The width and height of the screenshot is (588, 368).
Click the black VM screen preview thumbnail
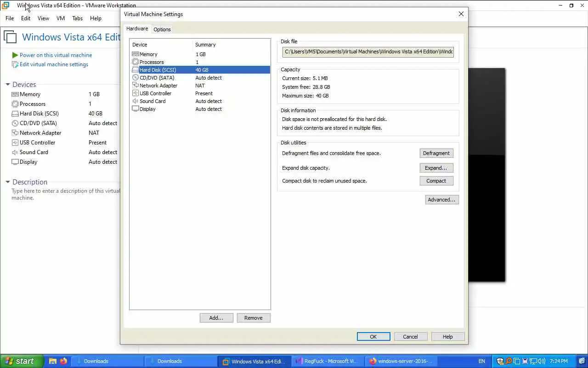pos(487,175)
